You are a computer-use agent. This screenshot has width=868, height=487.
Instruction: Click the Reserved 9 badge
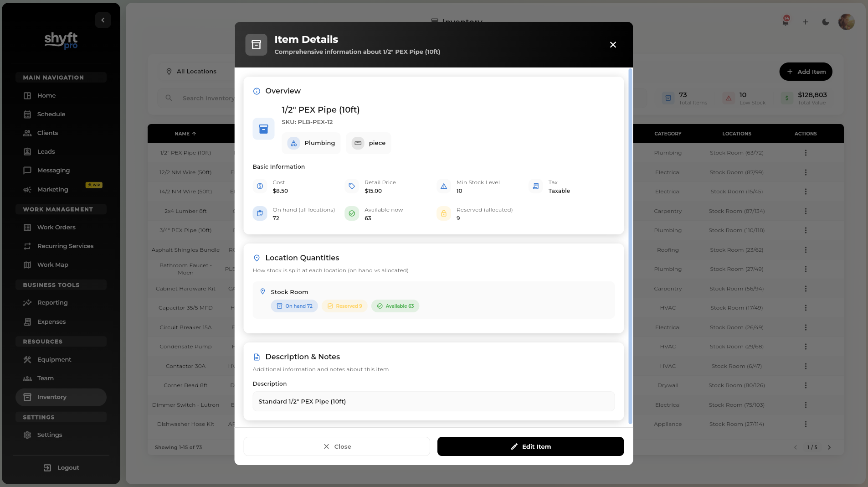(344, 306)
